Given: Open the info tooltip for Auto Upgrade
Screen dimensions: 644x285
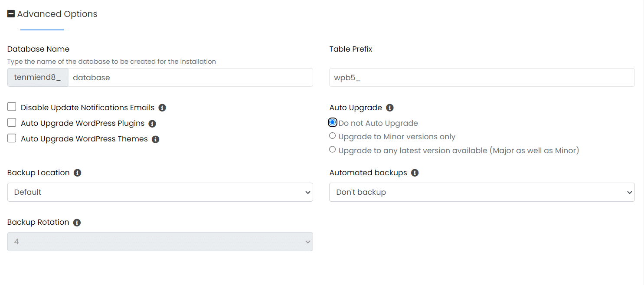Looking at the screenshot, I should 389,107.
